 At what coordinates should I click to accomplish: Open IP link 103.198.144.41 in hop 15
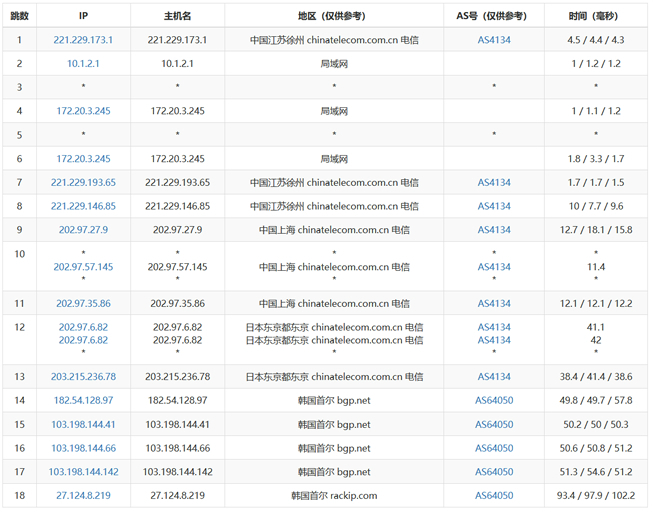click(83, 424)
